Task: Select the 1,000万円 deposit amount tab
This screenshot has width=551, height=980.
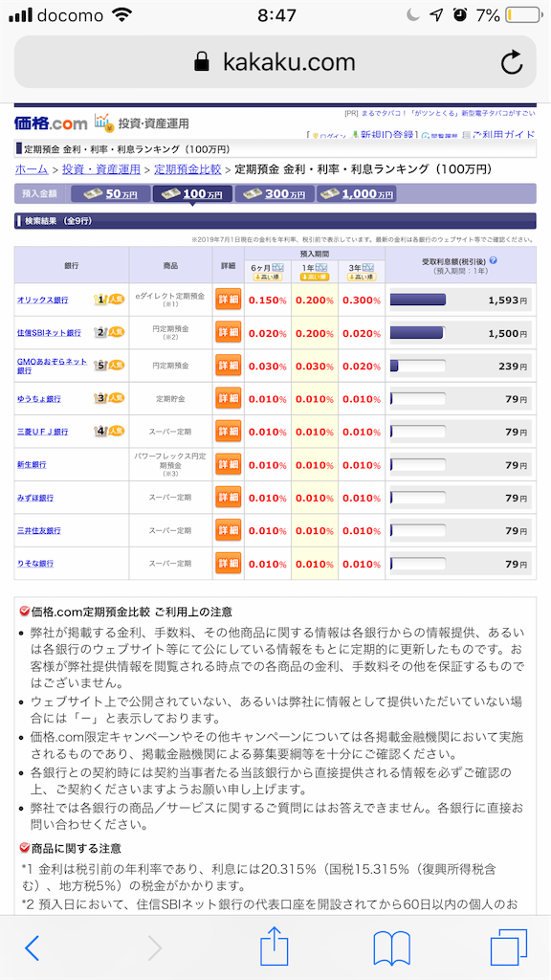Action: coord(357,193)
